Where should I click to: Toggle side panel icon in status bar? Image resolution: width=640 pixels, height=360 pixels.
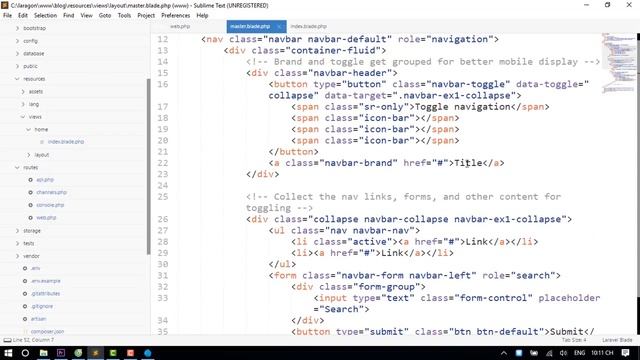point(7,340)
